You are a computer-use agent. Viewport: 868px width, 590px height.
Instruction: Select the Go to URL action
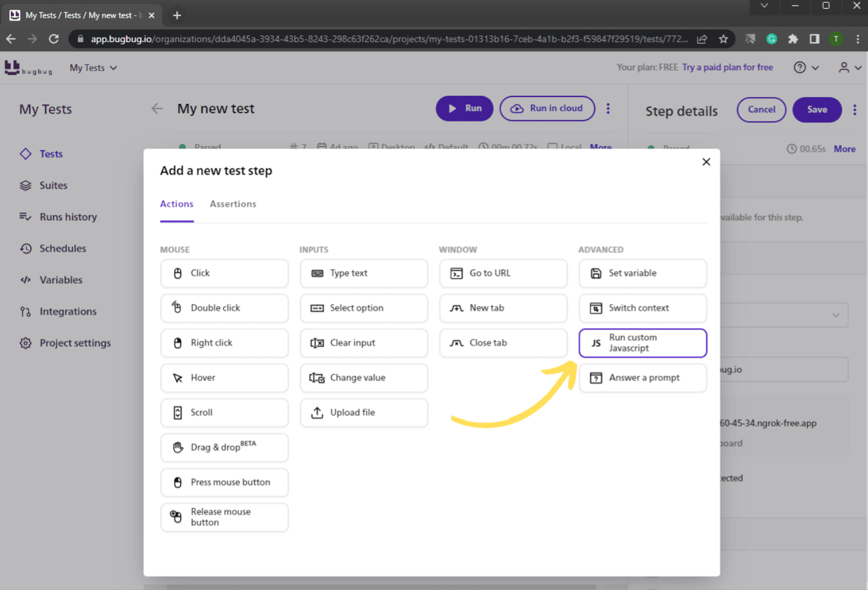pos(503,273)
